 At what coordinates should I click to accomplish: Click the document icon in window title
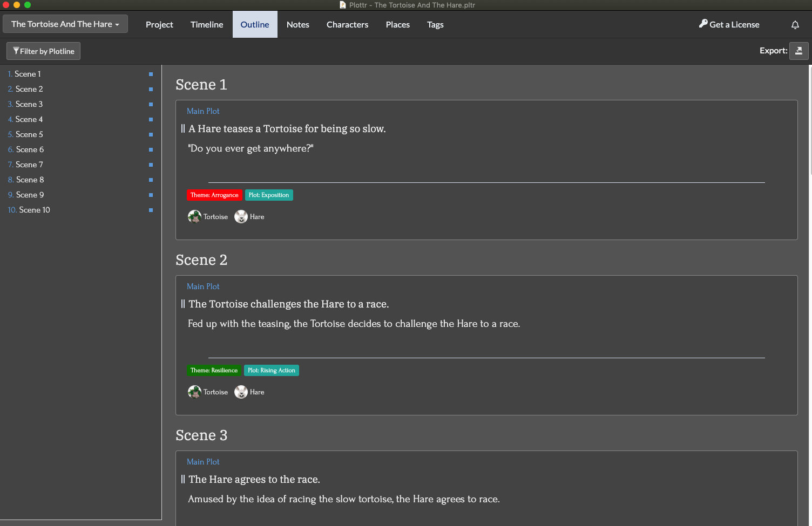click(342, 5)
